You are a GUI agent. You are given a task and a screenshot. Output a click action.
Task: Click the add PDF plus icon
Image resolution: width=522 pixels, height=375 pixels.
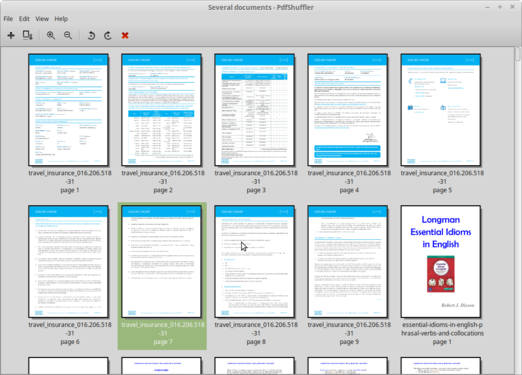click(11, 35)
